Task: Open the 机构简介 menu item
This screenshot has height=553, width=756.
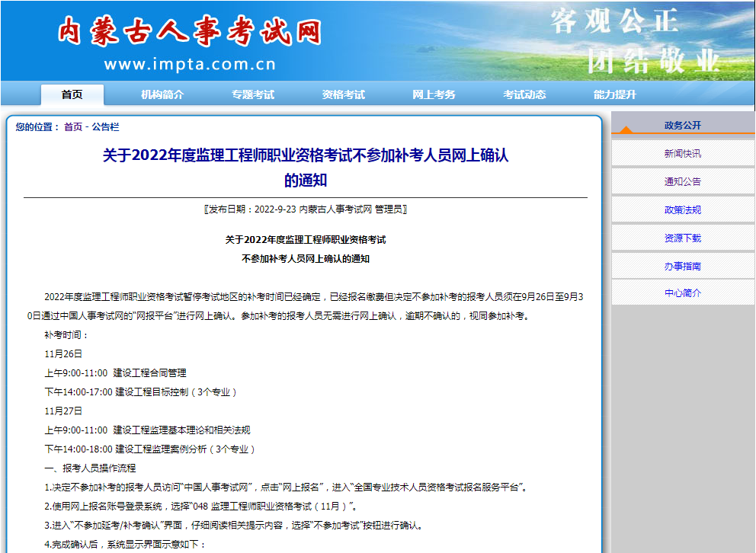Action: pyautogui.click(x=162, y=94)
